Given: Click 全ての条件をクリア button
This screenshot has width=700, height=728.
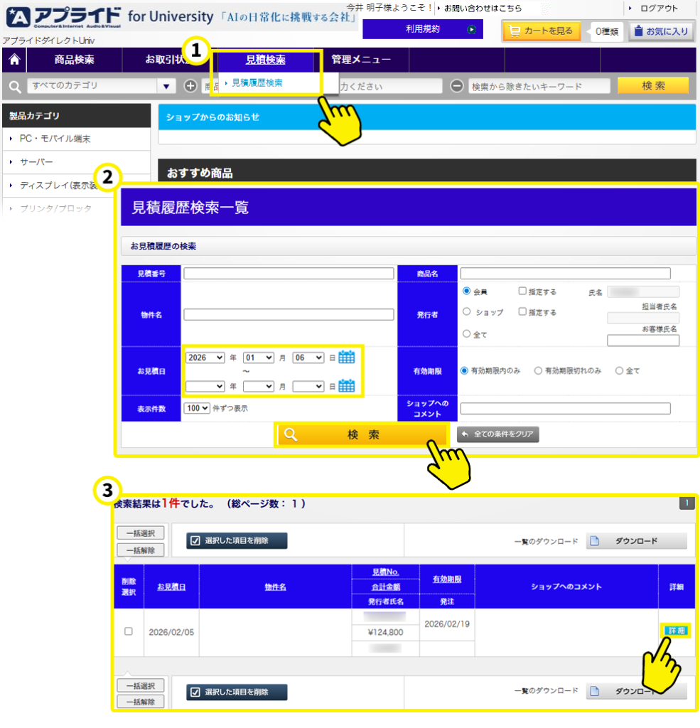Looking at the screenshot, I should pyautogui.click(x=498, y=434).
